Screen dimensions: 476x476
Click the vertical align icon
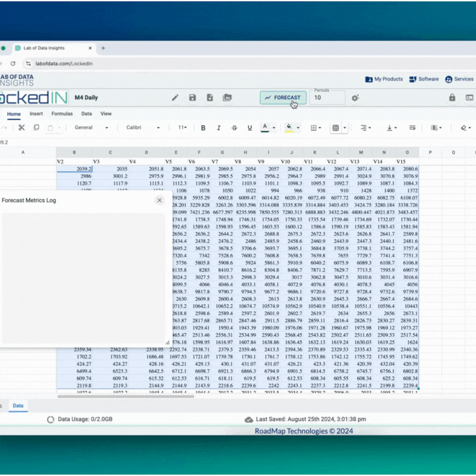point(390,128)
